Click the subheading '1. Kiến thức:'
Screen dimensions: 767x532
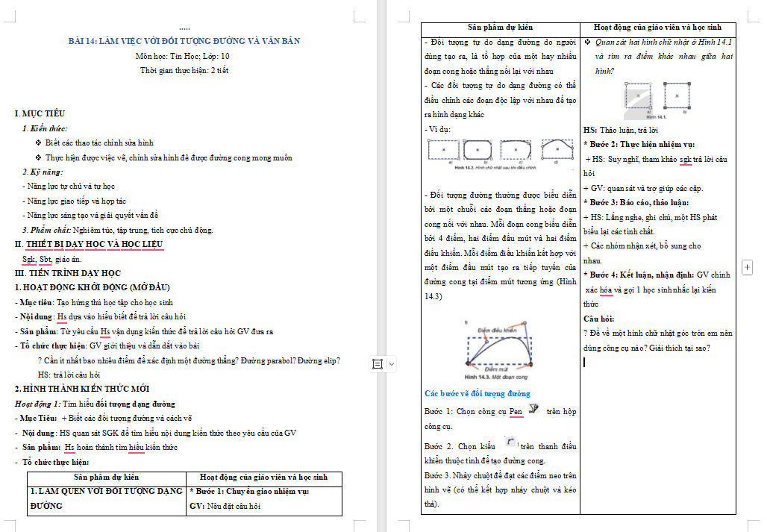coord(45,128)
